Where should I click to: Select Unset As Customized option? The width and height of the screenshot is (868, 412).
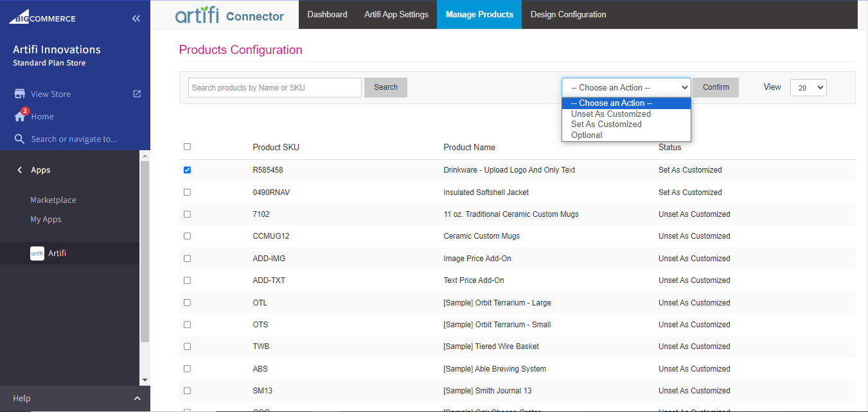point(626,114)
